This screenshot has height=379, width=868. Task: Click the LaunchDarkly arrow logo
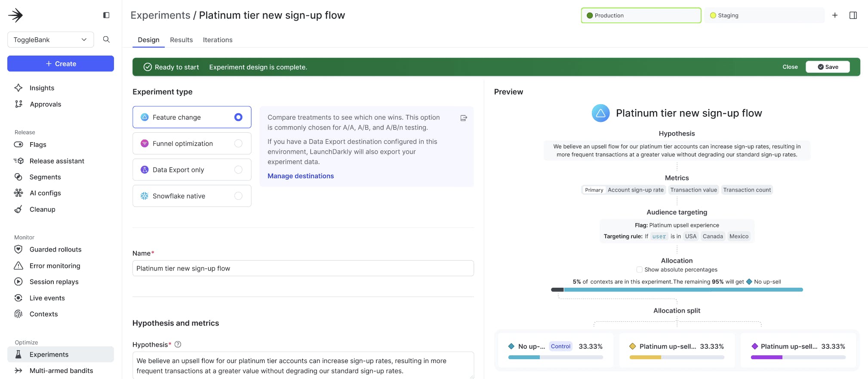point(16,16)
